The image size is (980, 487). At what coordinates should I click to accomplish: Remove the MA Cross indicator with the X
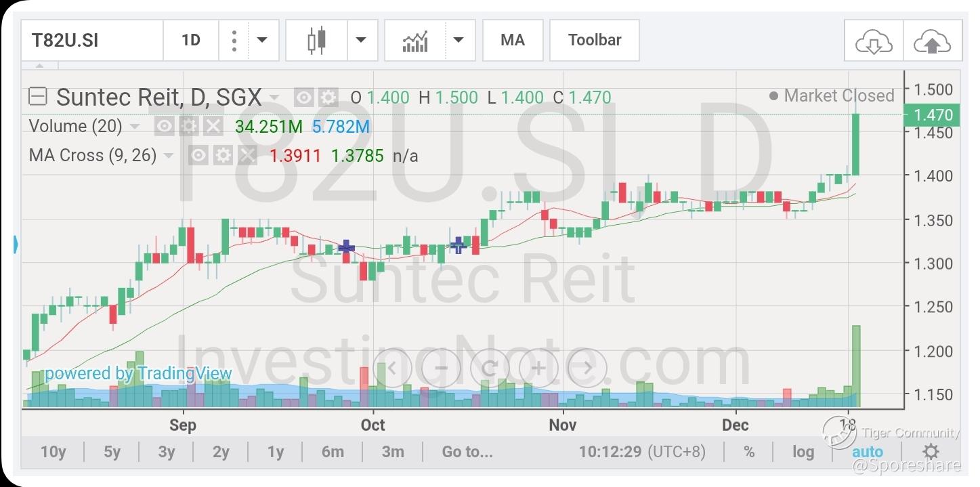247,156
